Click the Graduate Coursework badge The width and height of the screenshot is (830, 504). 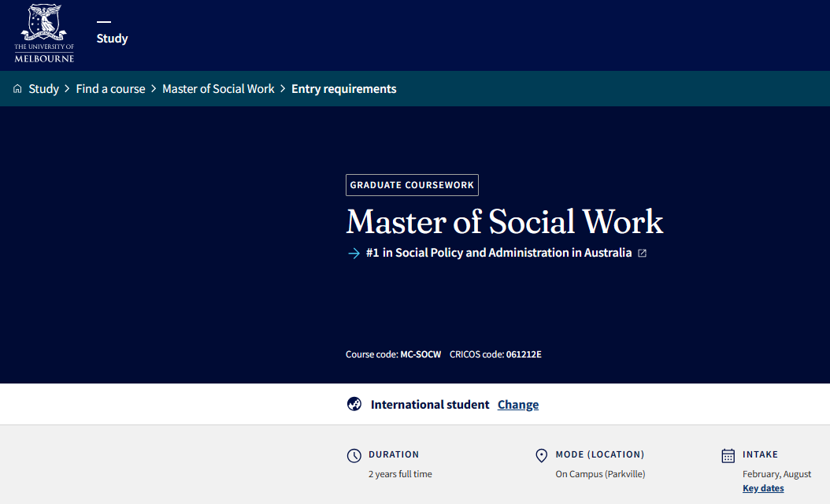pyautogui.click(x=412, y=185)
